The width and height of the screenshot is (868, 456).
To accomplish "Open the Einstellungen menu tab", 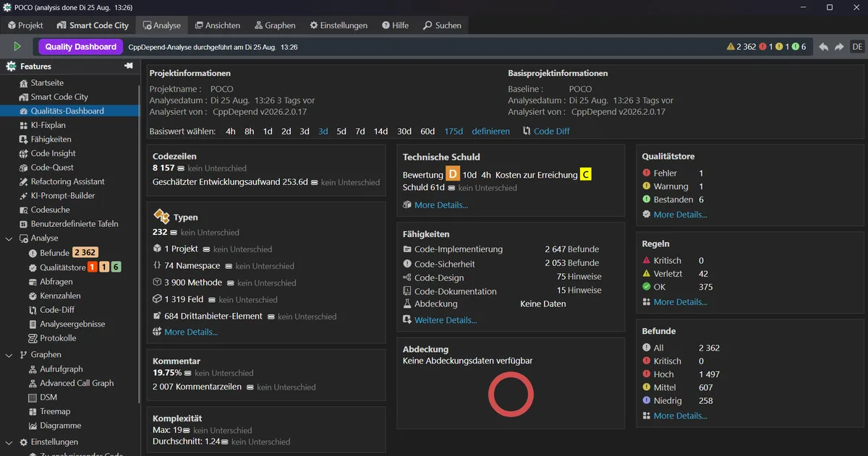I will pyautogui.click(x=339, y=25).
